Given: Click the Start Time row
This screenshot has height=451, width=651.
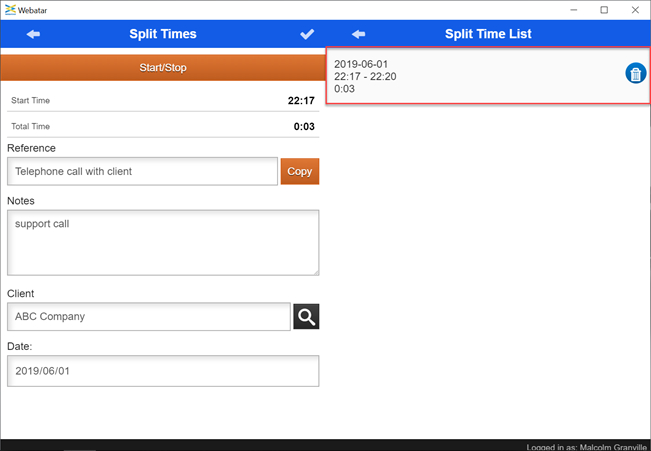Looking at the screenshot, I should click(x=162, y=100).
